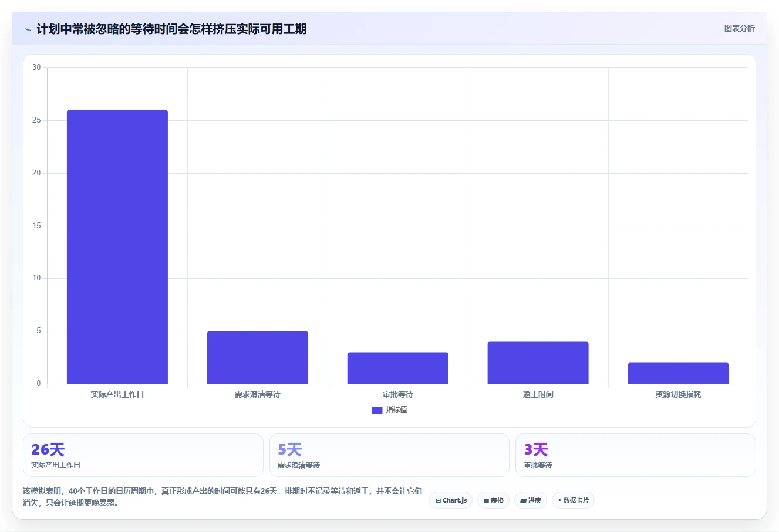Click y-axis tick label 15
Image resolution: width=779 pixels, height=532 pixels.
[36, 226]
